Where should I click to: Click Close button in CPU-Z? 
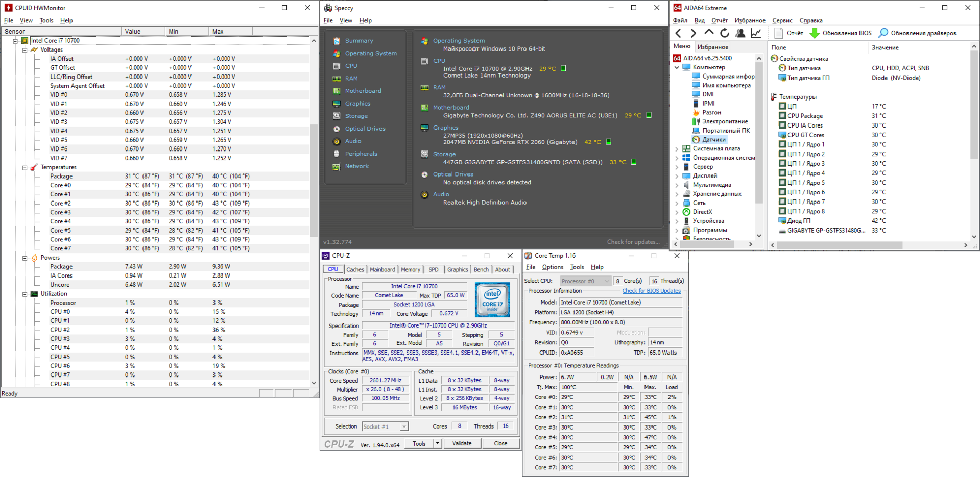pyautogui.click(x=500, y=443)
